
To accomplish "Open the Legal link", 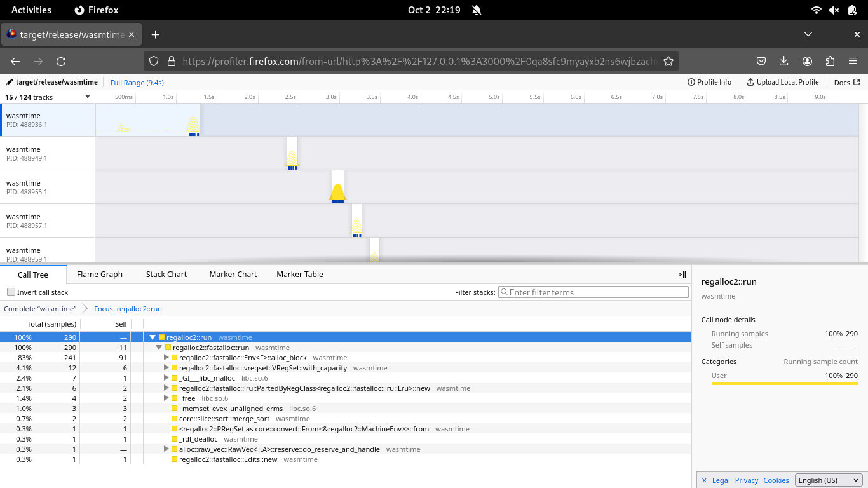I will click(x=721, y=480).
